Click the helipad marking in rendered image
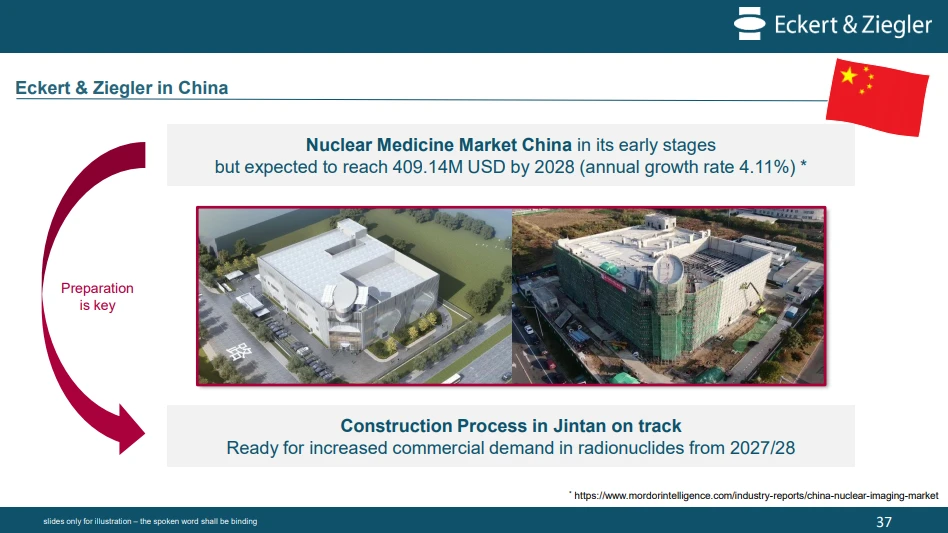The width and height of the screenshot is (948, 533). [x=239, y=351]
